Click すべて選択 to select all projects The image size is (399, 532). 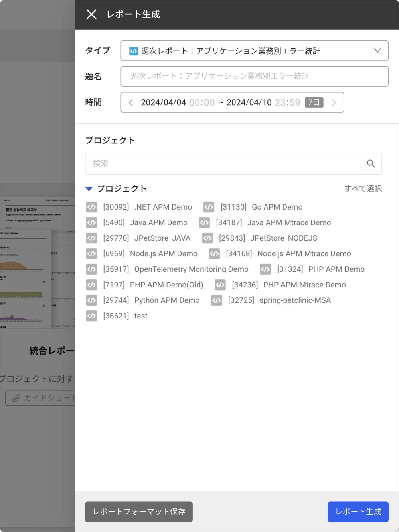click(x=363, y=188)
